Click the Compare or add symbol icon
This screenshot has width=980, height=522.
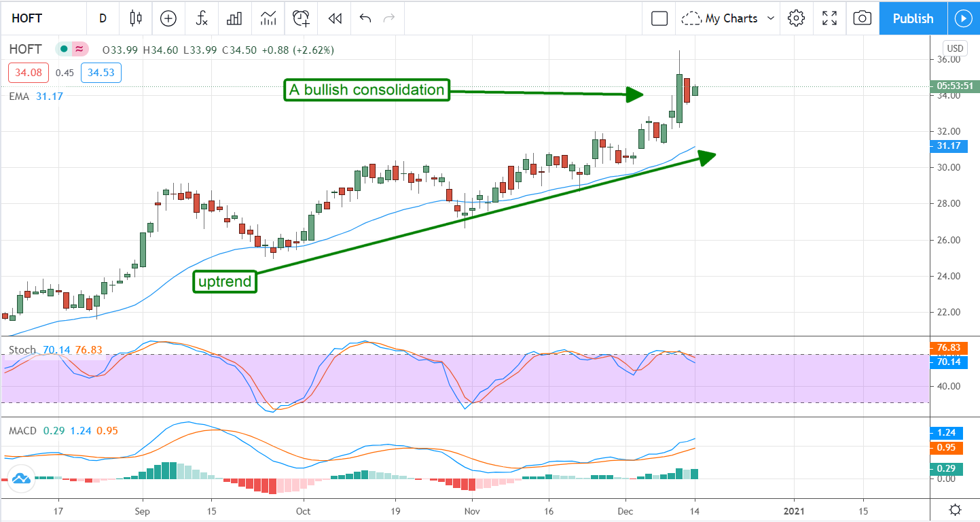click(x=168, y=18)
